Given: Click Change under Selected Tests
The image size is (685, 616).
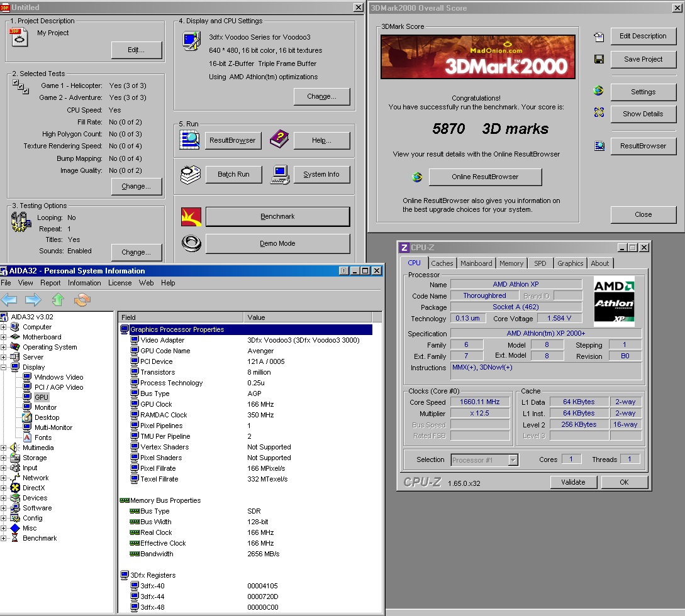Looking at the screenshot, I should 136,187.
